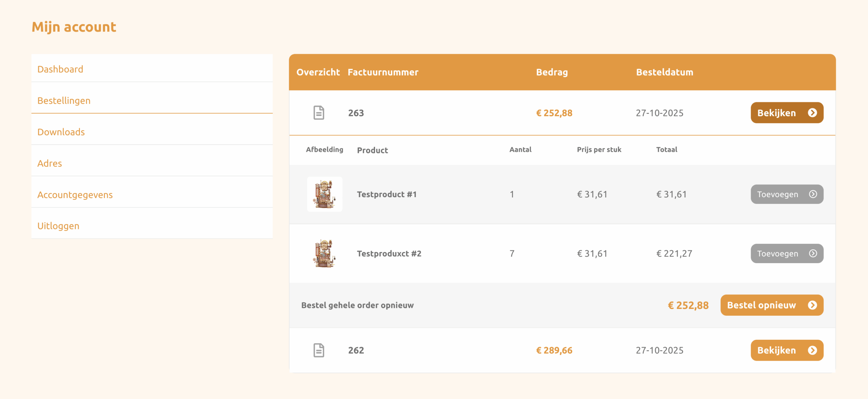Click the document icon for invoice 262
Image resolution: width=868 pixels, height=399 pixels.
[x=318, y=350]
